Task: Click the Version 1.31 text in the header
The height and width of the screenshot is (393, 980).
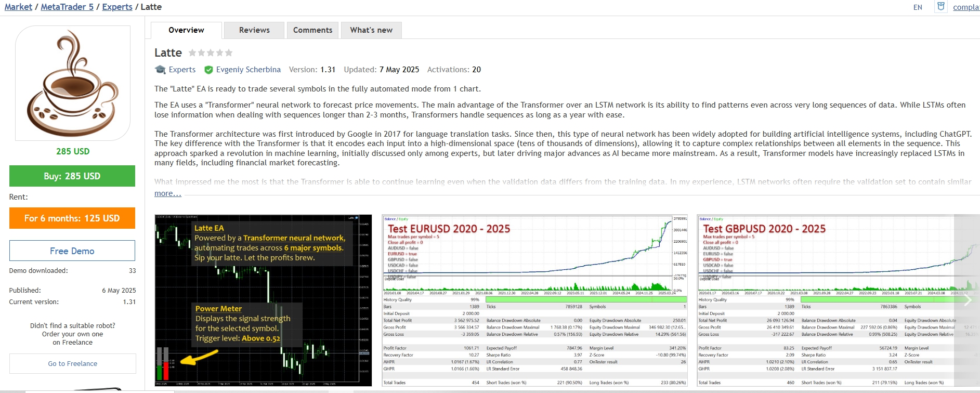Action: pyautogui.click(x=312, y=70)
